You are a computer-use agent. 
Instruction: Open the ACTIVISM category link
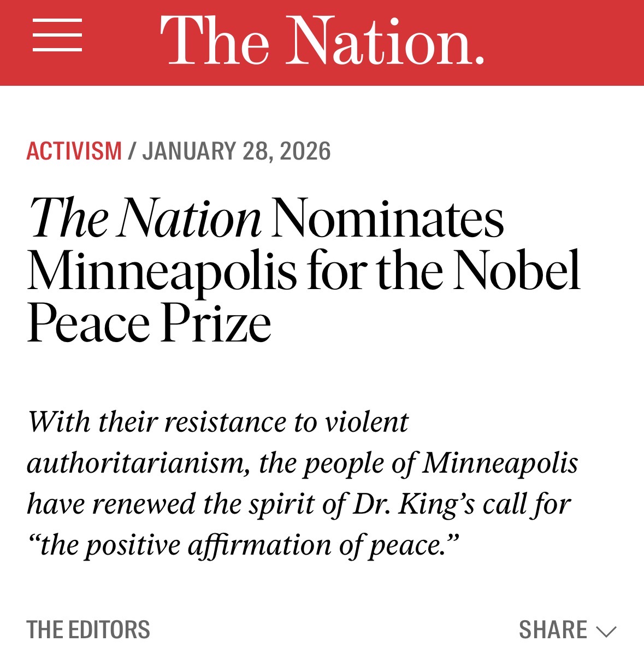click(x=74, y=151)
